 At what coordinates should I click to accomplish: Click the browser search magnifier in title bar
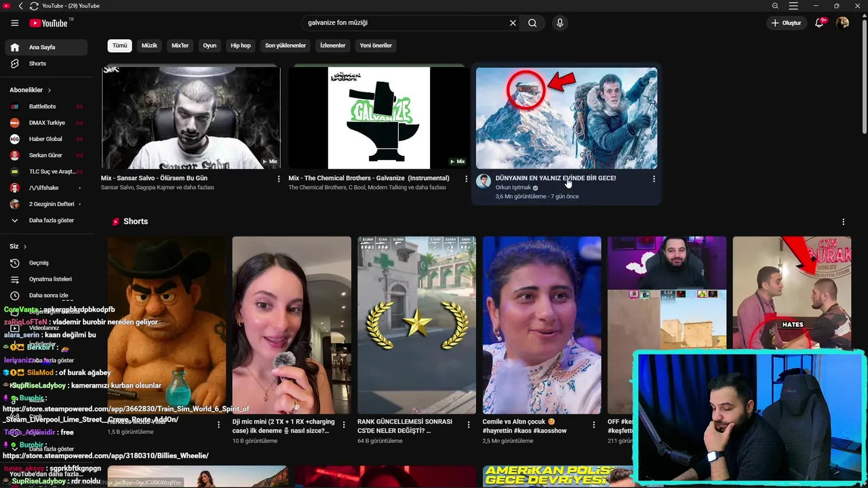(775, 5)
